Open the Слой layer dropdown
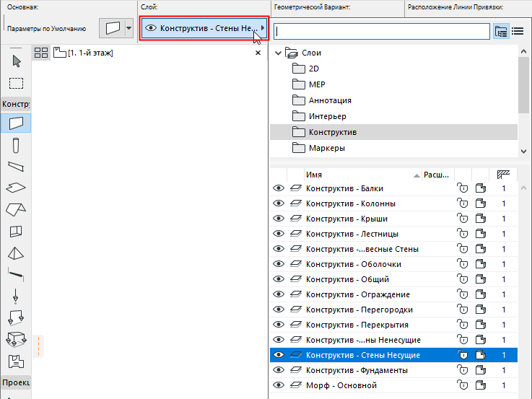 [x=204, y=28]
